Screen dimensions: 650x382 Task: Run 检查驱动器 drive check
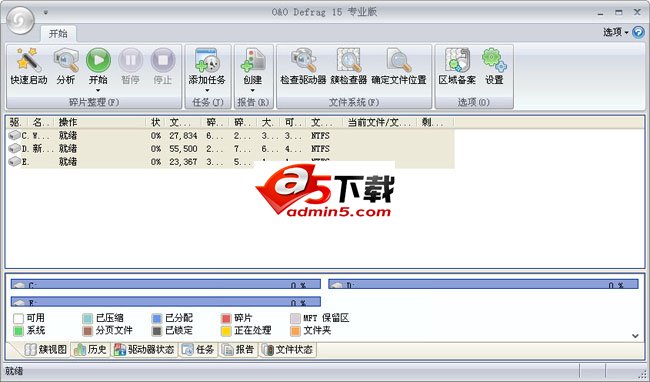[x=303, y=66]
